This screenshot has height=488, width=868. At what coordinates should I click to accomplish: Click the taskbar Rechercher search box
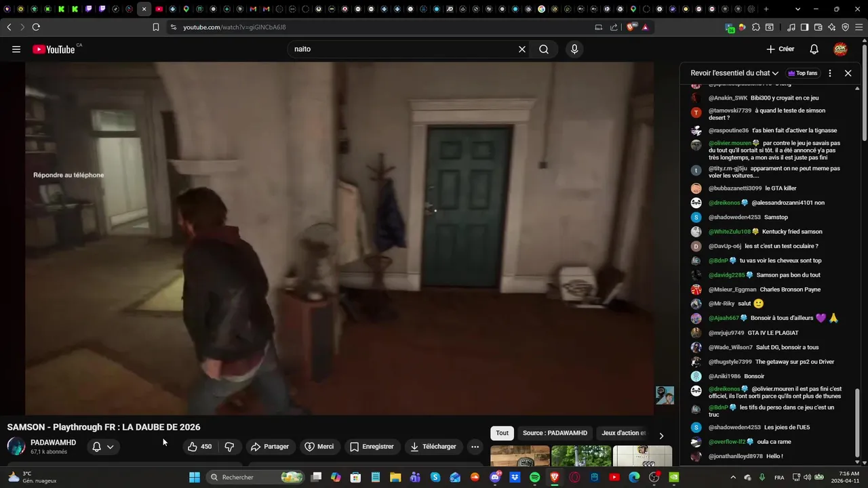[256, 477]
